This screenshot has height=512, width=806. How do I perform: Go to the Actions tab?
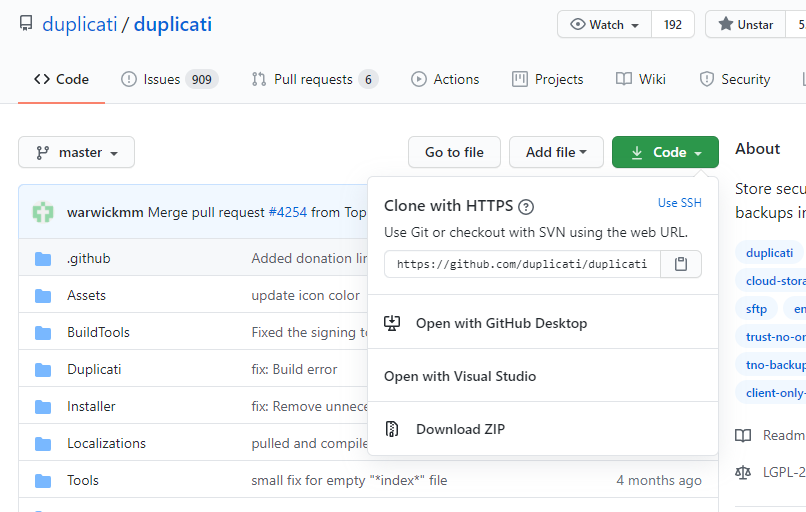[445, 79]
